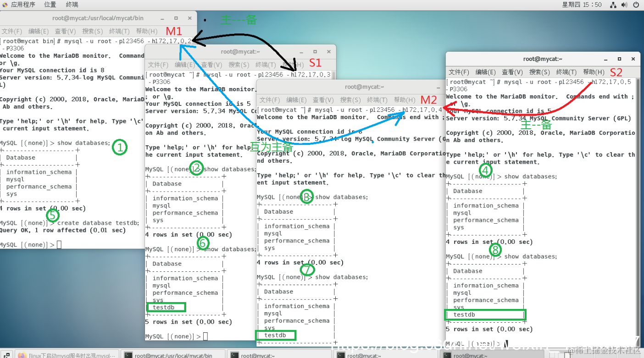Image resolution: width=644 pixels, height=358 pixels.
Task: Open the 位置 menu in top panel
Action: click(50, 5)
